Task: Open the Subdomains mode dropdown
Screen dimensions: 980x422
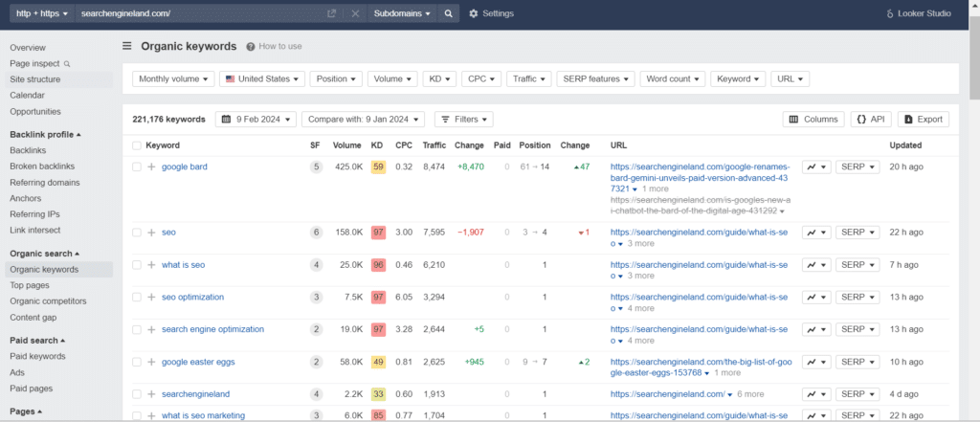Action: 403,13
